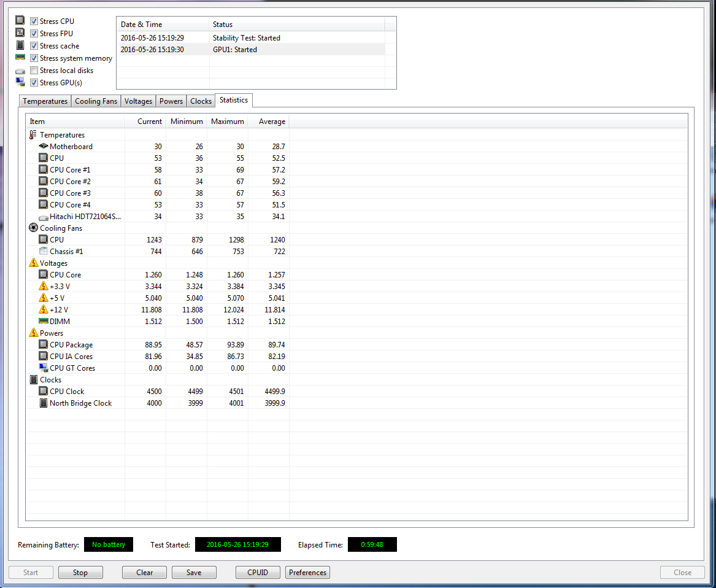Screen dimensions: 716x588
Task: Click the thermometer icon beside Temperatures
Action: tap(33, 135)
